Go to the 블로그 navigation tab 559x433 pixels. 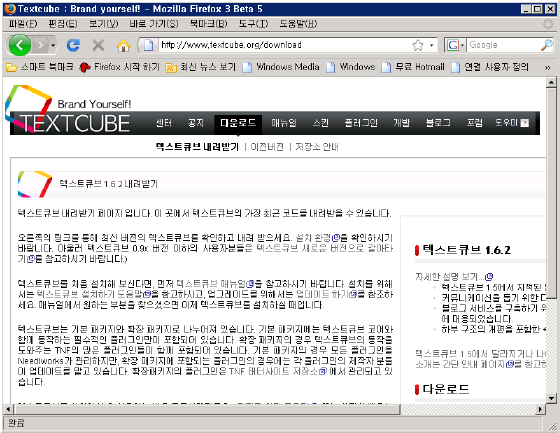point(438,123)
